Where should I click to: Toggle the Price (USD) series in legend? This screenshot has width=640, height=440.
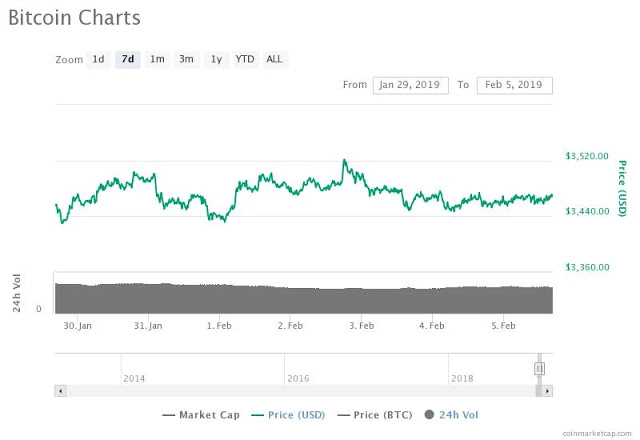(289, 415)
